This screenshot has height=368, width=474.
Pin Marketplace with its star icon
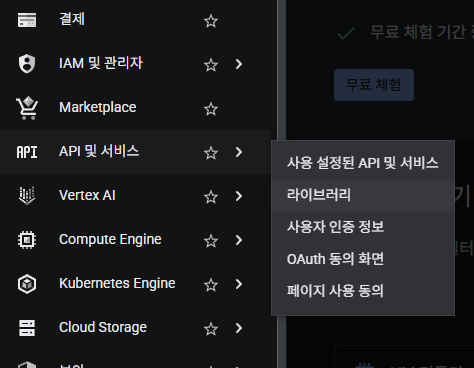[x=211, y=109]
